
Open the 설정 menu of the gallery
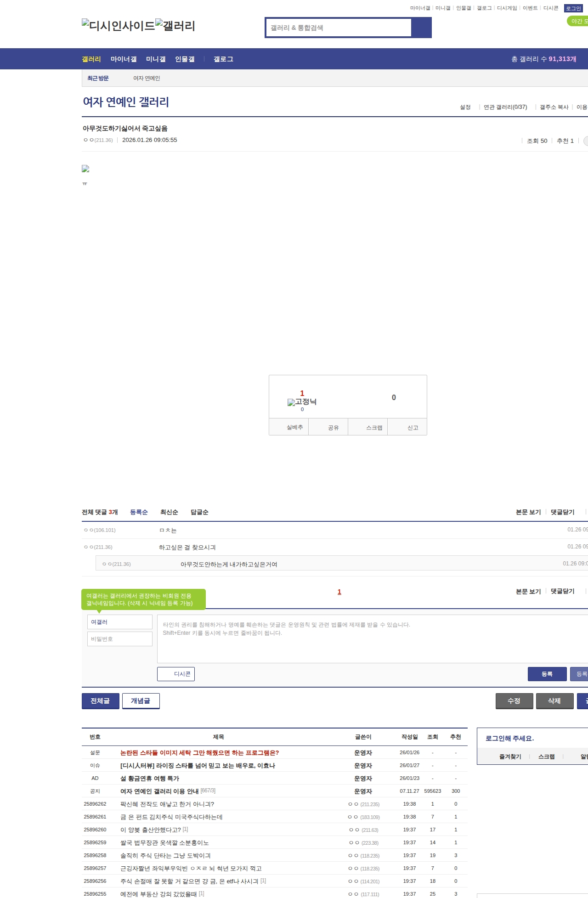pyautogui.click(x=465, y=107)
